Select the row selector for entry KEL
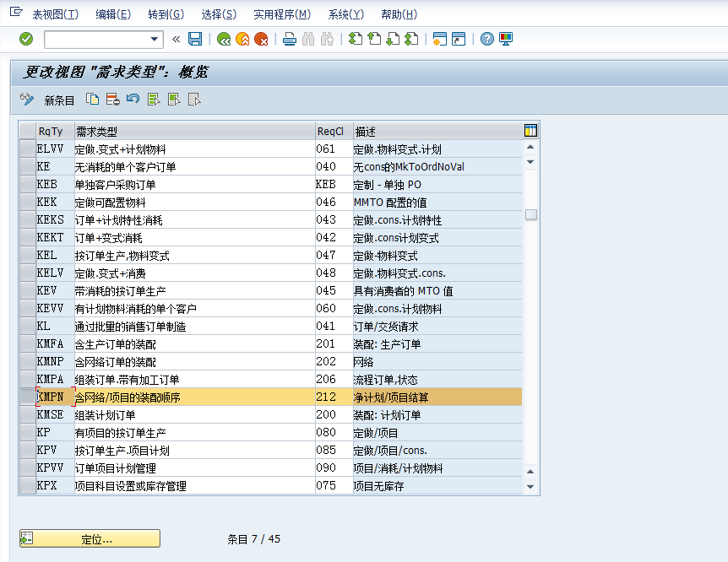728x562 pixels. 26,255
